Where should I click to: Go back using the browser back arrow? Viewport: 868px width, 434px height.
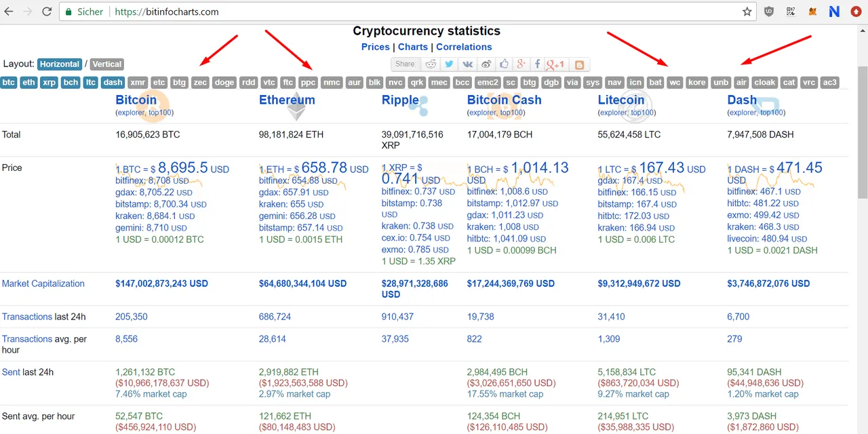click(x=9, y=12)
